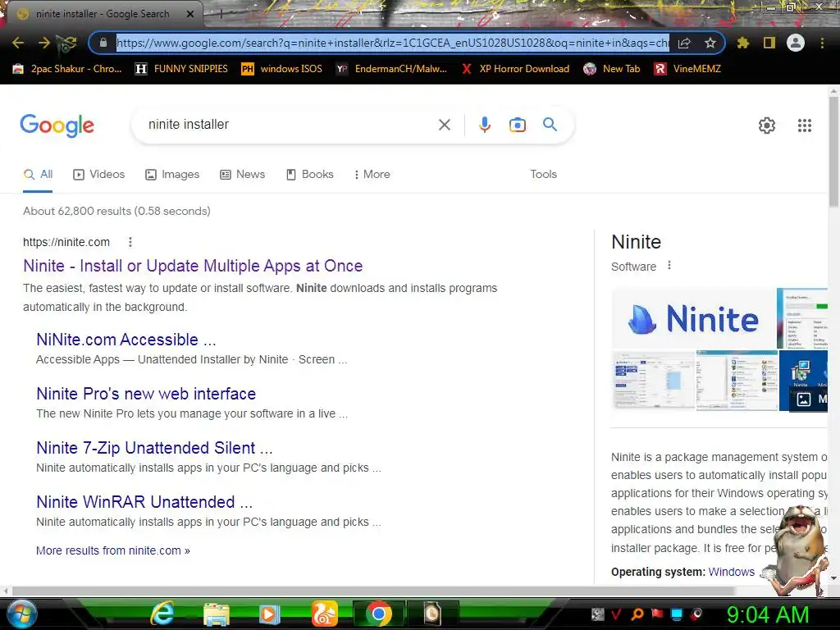Screen dimensions: 840x630
Task: Open the Chrome profile avatar
Action: pyautogui.click(x=796, y=43)
